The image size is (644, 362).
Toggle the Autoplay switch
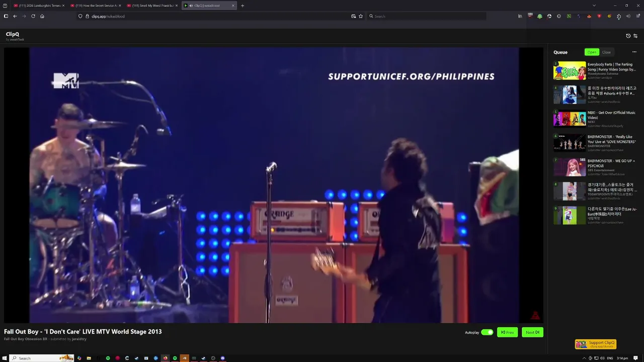click(487, 332)
